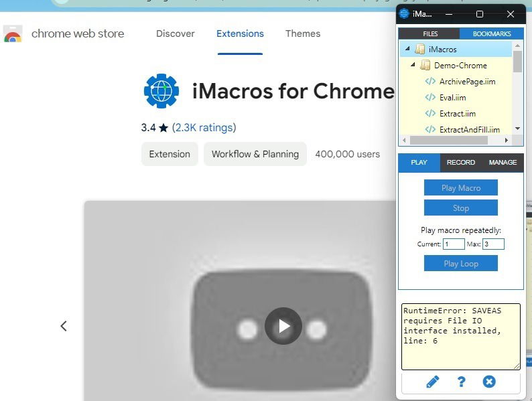Image resolution: width=532 pixels, height=401 pixels.
Task: Open the macro editor with the pencil icon
Action: point(432,382)
